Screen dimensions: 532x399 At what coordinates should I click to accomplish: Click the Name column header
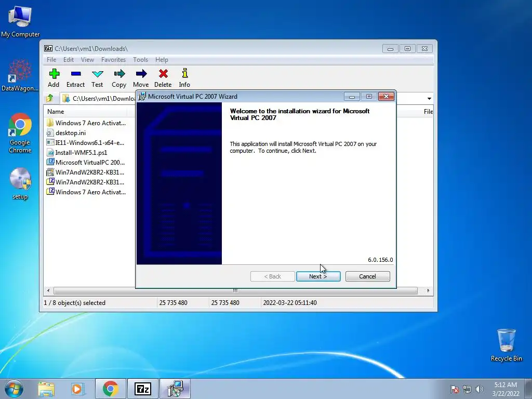click(x=85, y=112)
